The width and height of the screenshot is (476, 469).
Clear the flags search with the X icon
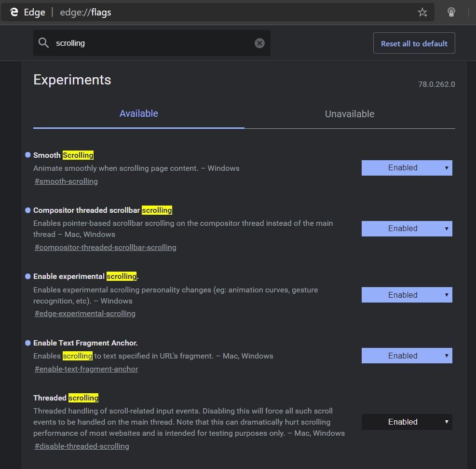(259, 43)
